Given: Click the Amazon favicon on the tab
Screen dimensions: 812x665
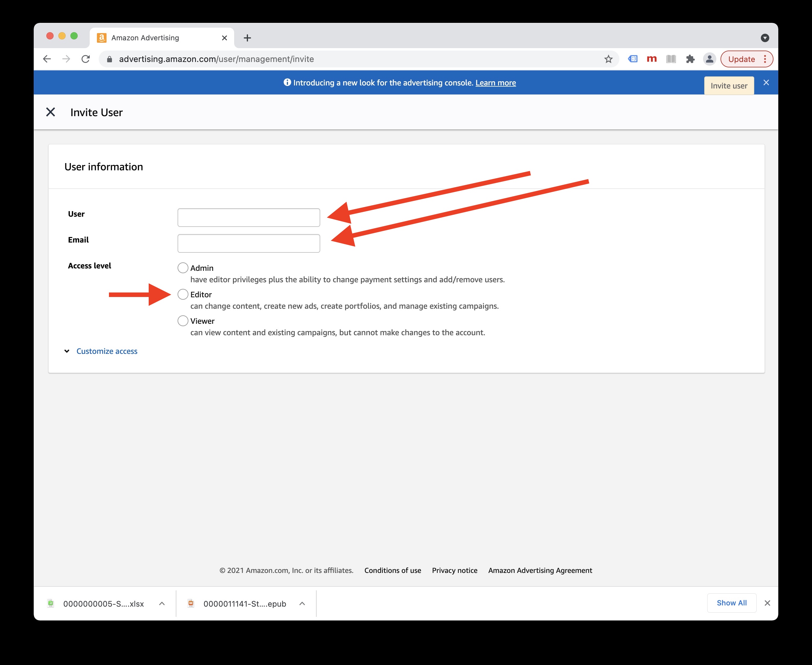Looking at the screenshot, I should click(101, 38).
